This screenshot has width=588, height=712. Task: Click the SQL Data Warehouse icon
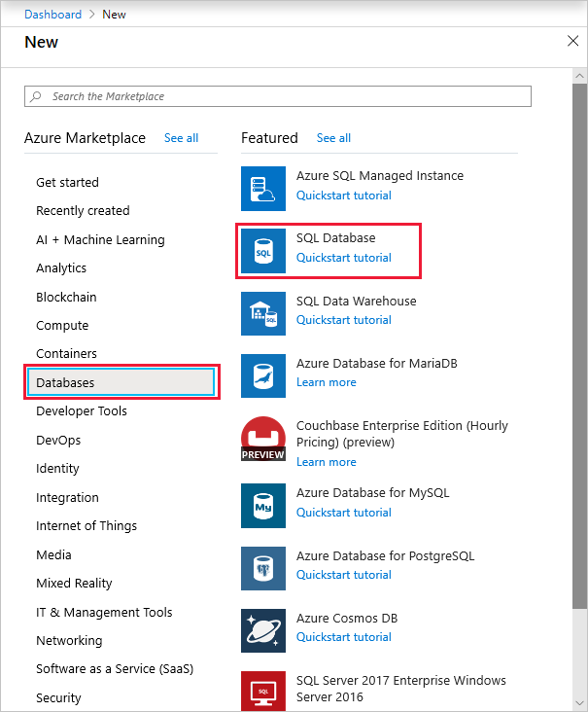coord(263,313)
